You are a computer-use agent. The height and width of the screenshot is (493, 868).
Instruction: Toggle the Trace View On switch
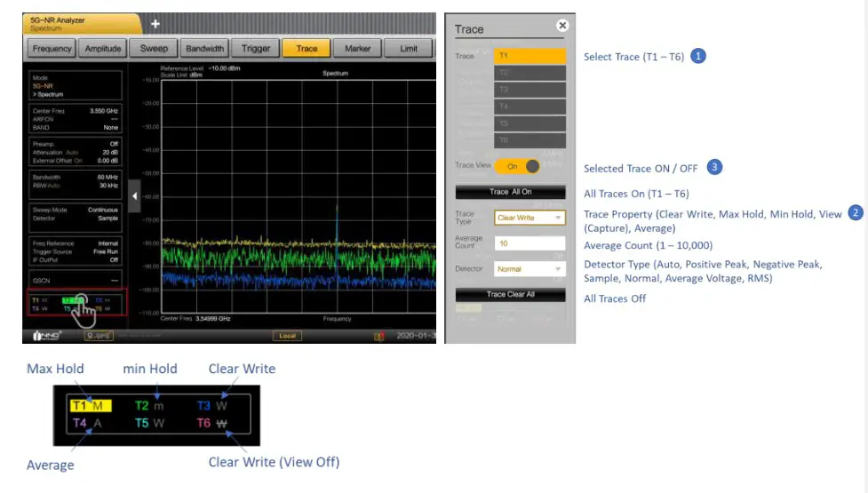pos(517,166)
